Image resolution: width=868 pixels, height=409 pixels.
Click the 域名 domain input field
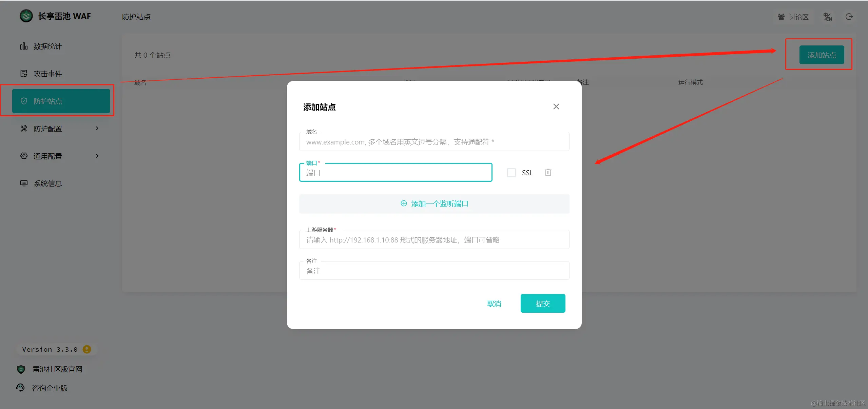pos(434,142)
